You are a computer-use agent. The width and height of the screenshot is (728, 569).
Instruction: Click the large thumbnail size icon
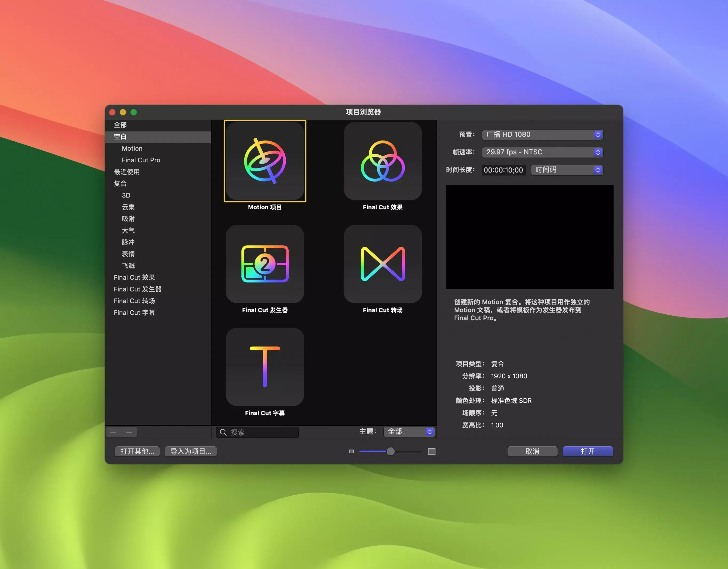tap(431, 451)
